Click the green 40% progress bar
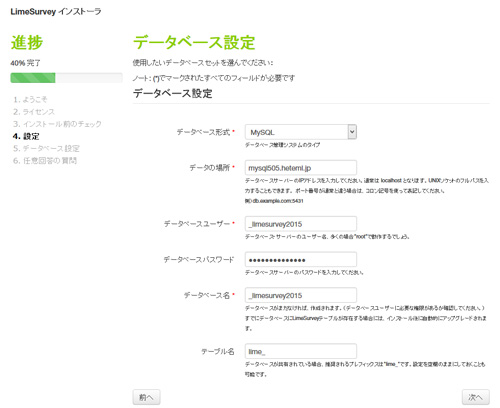 pyautogui.click(x=33, y=78)
